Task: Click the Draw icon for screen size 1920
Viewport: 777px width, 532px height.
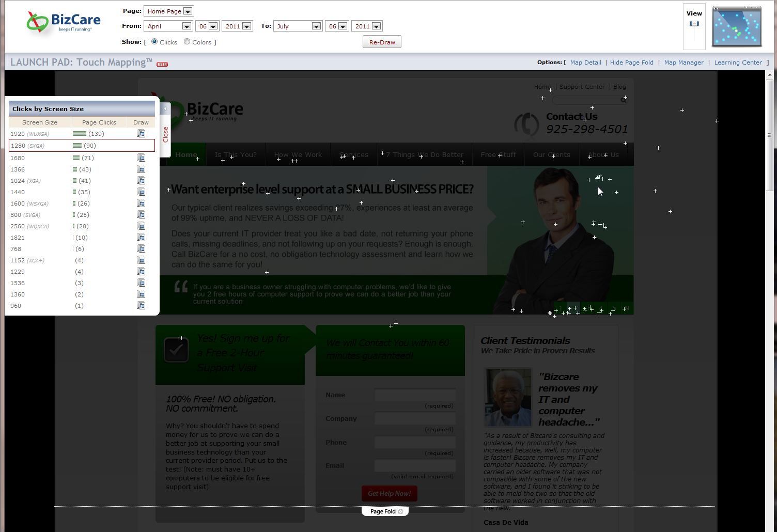Action: (x=141, y=133)
